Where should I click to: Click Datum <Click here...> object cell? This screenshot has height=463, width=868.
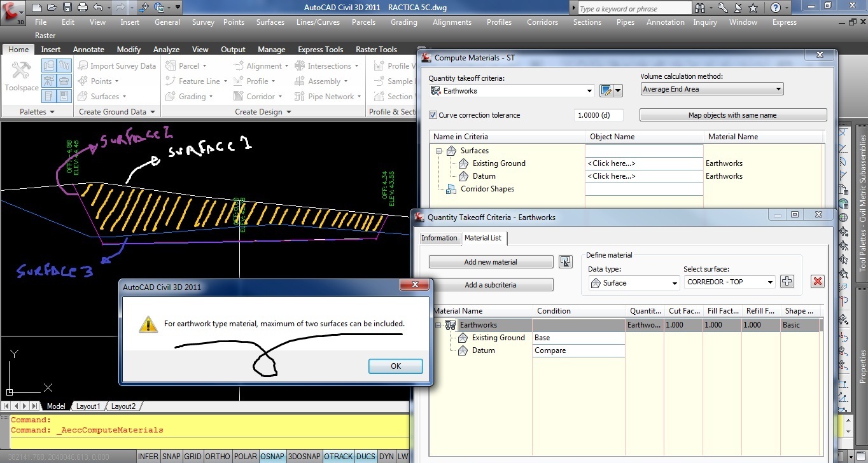tap(644, 176)
